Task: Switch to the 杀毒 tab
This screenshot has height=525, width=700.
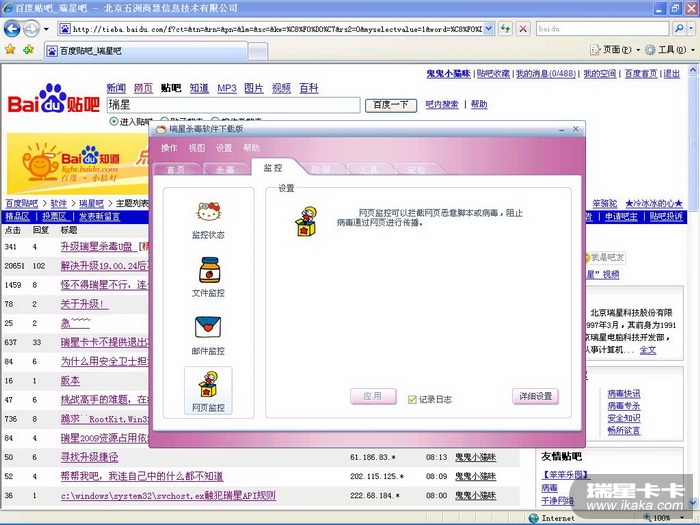Action: 225,170
